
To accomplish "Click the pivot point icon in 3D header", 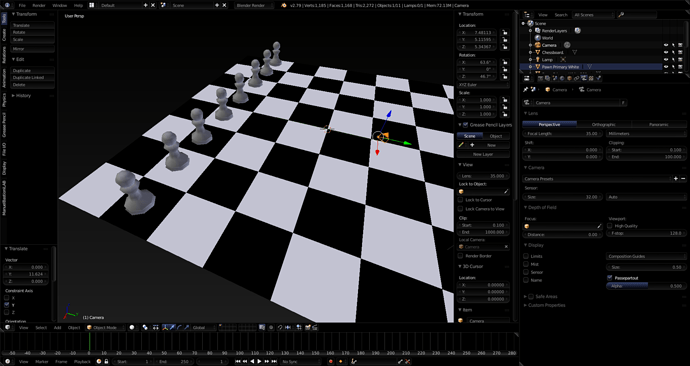I will (x=145, y=327).
